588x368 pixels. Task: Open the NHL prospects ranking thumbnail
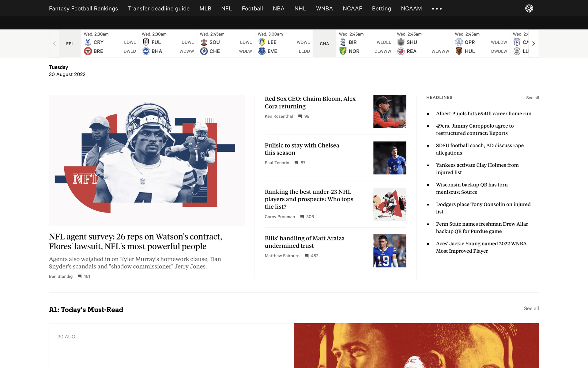(390, 204)
